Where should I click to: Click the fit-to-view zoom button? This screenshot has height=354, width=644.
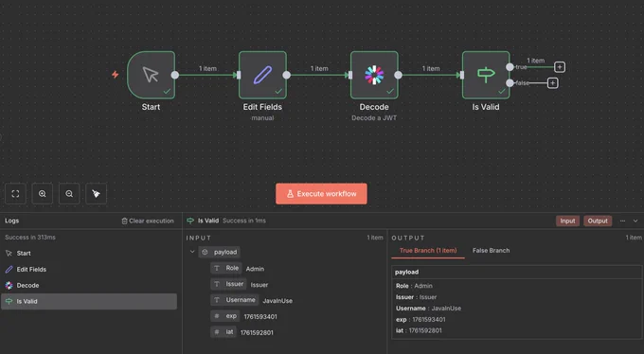[15, 194]
